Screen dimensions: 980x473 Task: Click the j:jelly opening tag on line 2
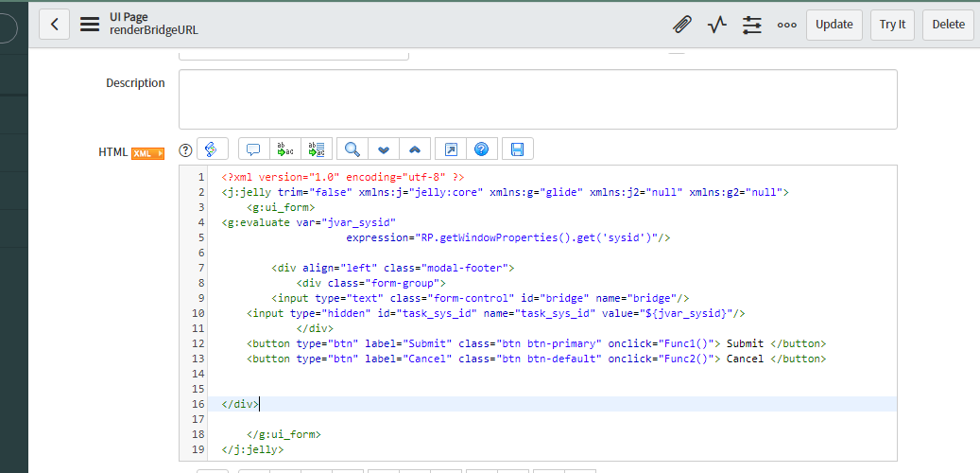point(505,192)
